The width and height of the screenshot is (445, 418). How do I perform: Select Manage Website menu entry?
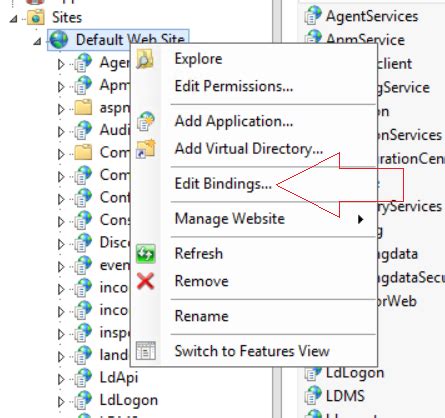pyautogui.click(x=230, y=219)
